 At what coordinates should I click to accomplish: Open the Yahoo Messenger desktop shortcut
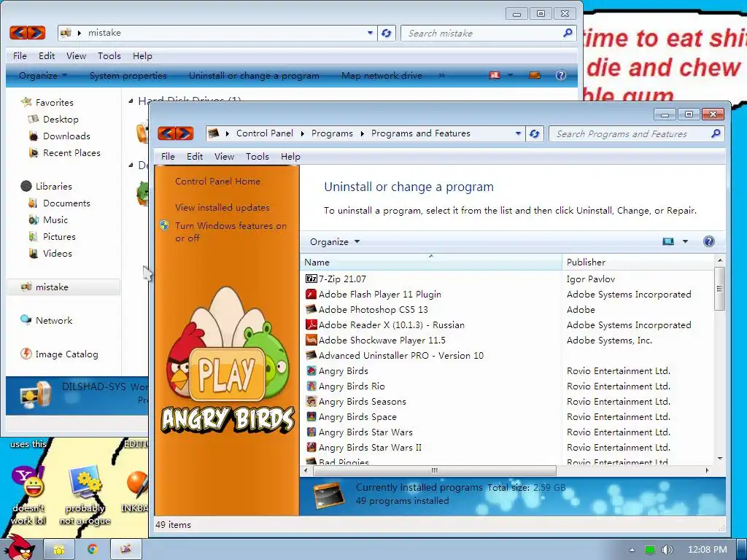[x=28, y=482]
